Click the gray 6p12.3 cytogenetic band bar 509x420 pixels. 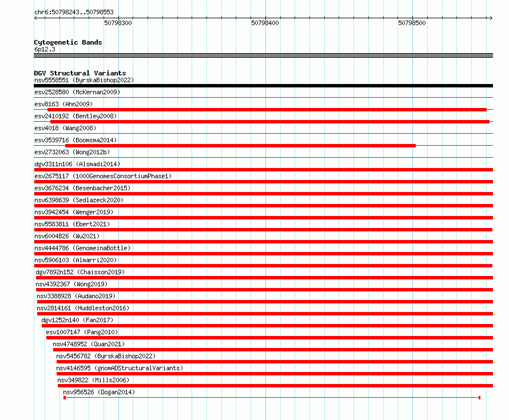click(x=263, y=55)
